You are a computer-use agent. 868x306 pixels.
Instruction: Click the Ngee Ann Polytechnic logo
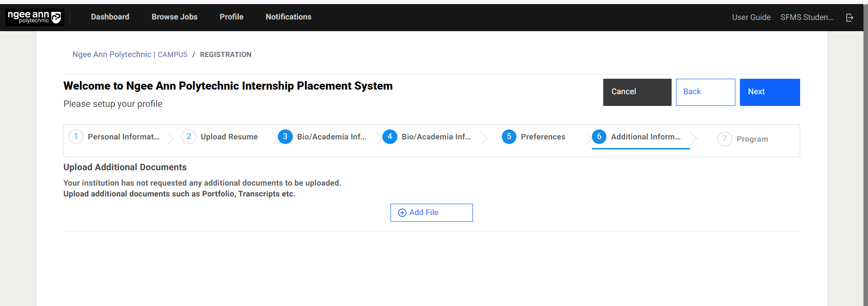(35, 17)
